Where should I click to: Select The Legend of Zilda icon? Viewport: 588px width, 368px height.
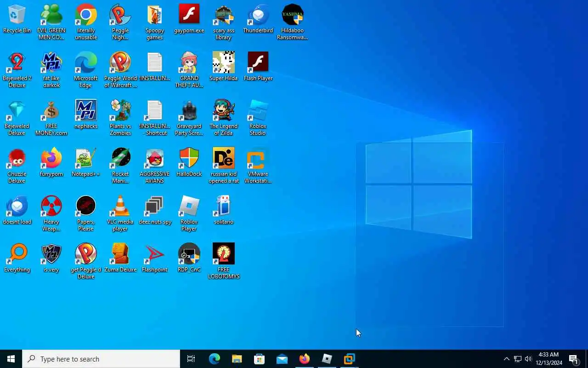coord(224,118)
